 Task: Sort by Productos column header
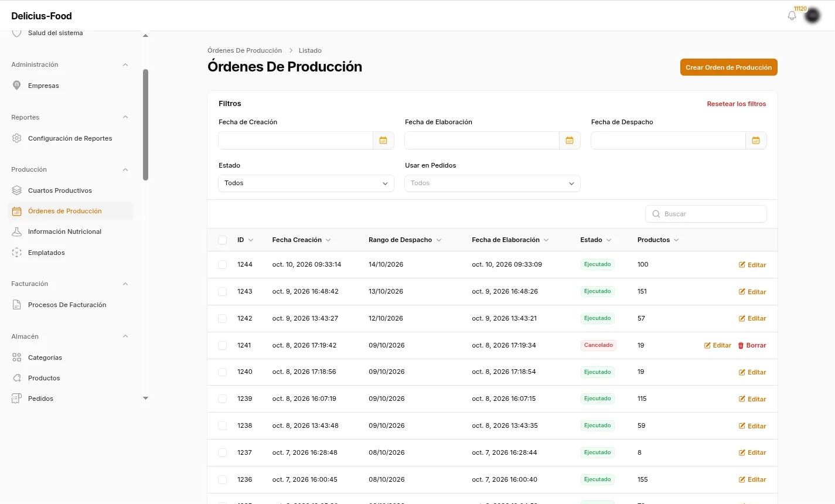[x=658, y=240]
